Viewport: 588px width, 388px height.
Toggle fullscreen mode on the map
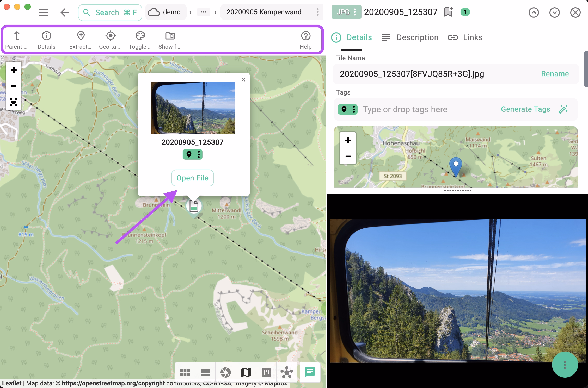14,102
